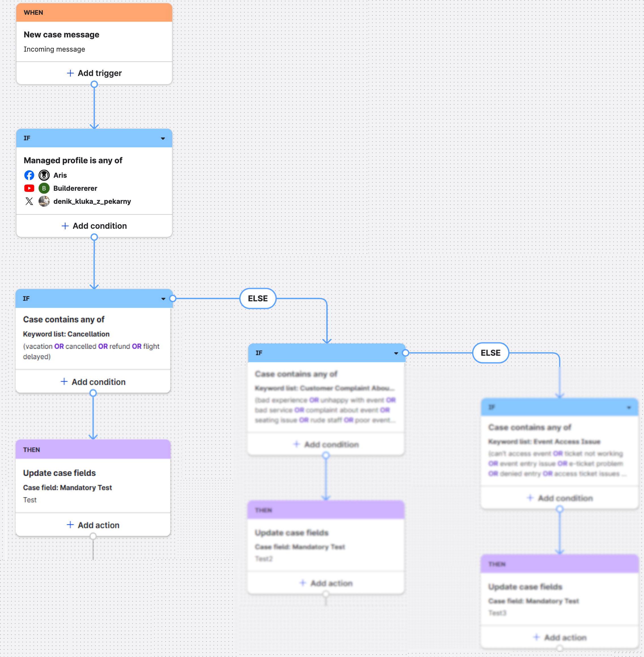
Task: Click the ELSE connector node on Cancellation block
Action: click(173, 298)
